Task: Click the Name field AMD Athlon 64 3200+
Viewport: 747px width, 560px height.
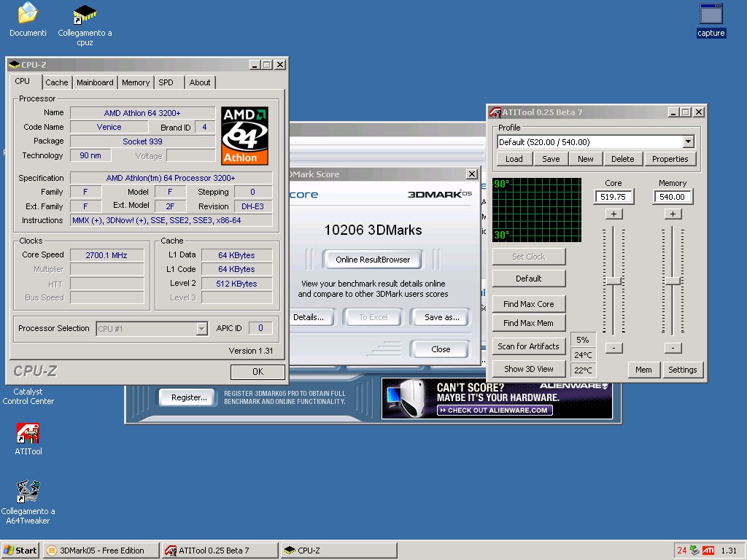Action: point(142,113)
